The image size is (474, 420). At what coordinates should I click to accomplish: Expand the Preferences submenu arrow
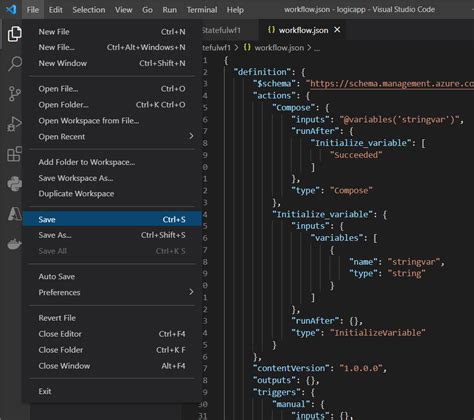(x=191, y=292)
